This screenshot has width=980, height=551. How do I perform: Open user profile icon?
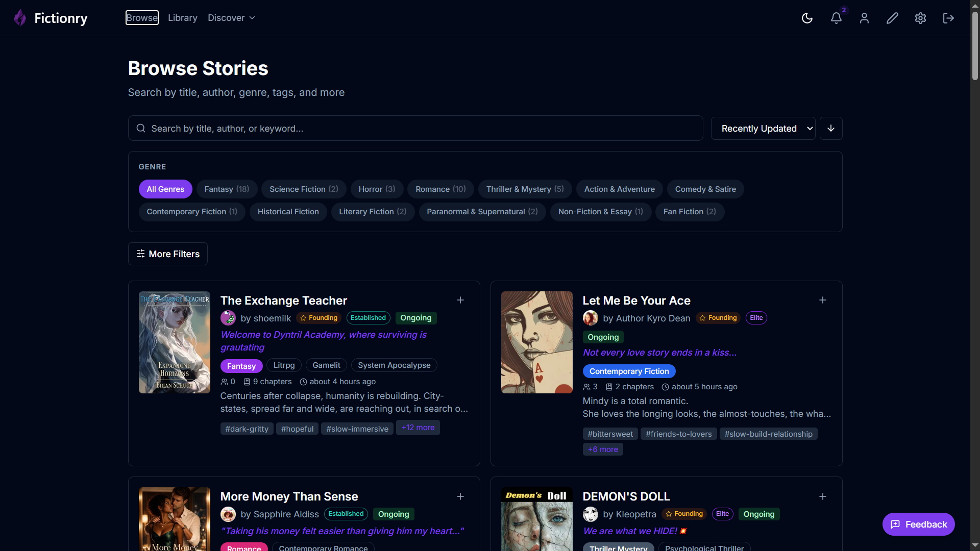click(864, 18)
